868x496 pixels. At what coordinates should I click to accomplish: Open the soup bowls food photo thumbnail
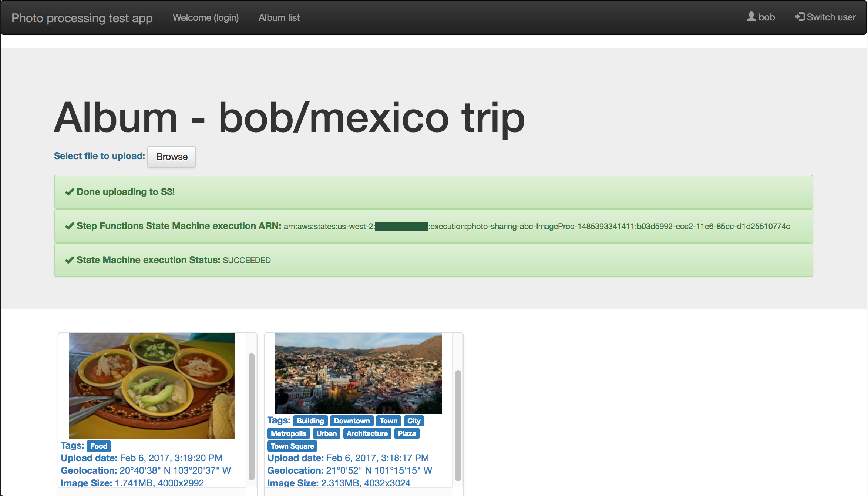pos(152,386)
